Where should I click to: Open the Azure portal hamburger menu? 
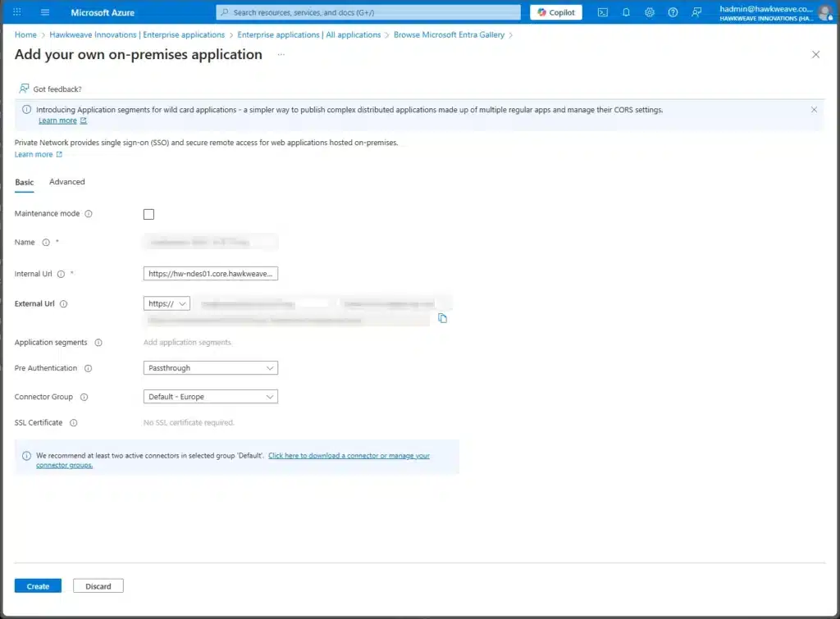(x=45, y=12)
